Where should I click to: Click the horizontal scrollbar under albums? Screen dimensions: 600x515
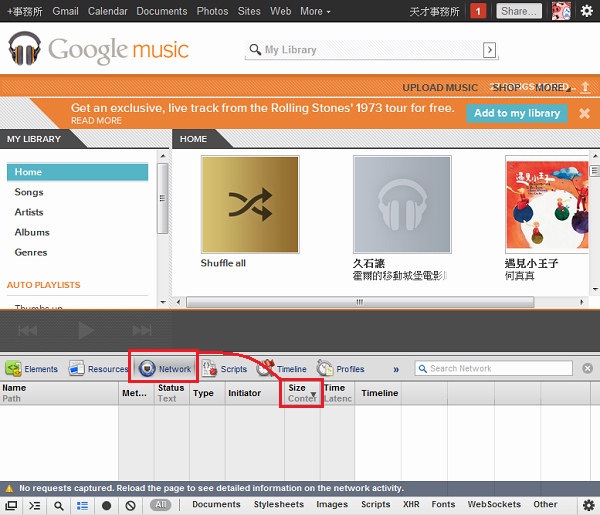360,302
